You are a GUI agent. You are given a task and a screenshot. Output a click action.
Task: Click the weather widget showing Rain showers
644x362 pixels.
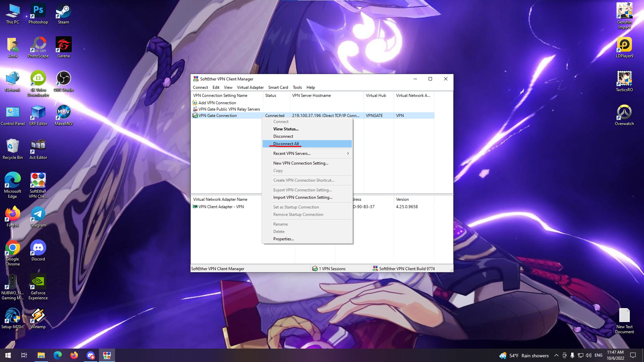click(x=524, y=356)
